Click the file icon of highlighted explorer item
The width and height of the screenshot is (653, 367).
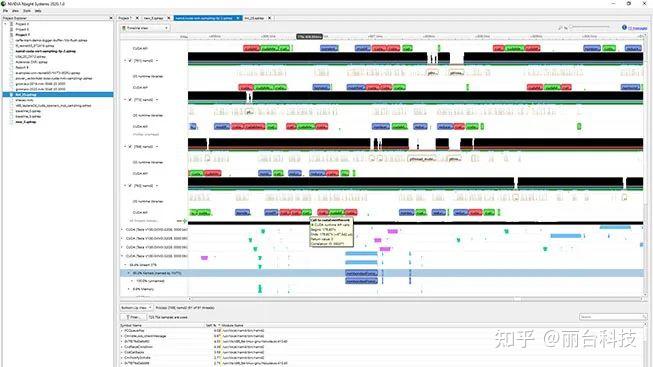pyautogui.click(x=11, y=95)
